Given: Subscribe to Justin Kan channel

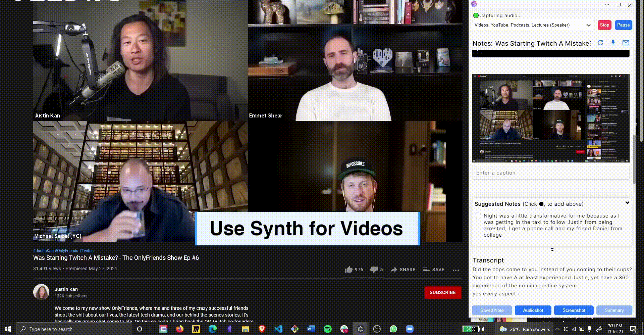Looking at the screenshot, I should pyautogui.click(x=442, y=292).
